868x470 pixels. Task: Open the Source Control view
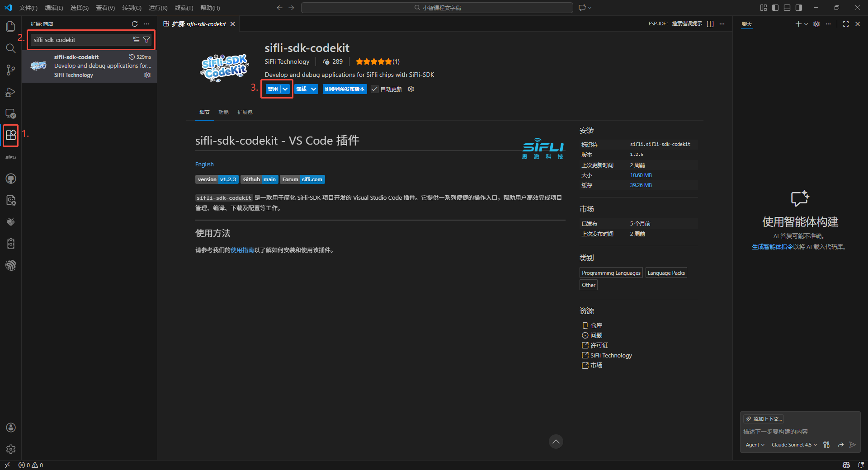(x=10, y=70)
